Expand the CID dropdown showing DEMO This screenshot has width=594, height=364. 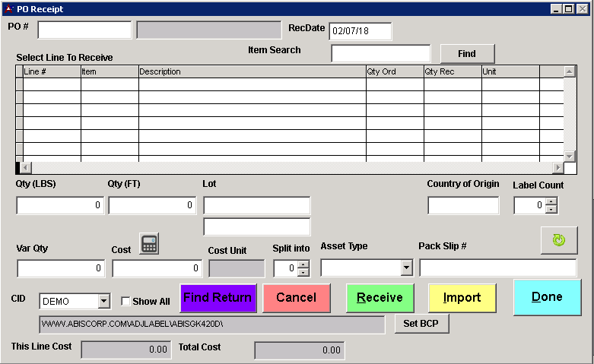click(x=103, y=302)
